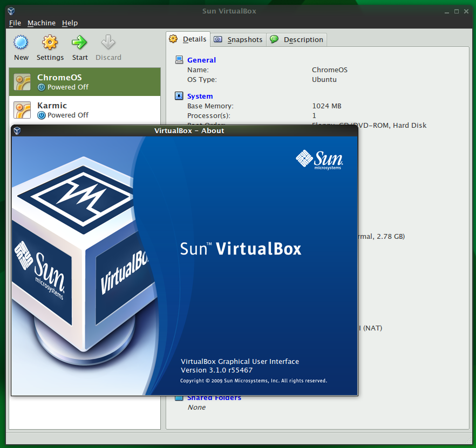Click the 'Version 3.1.0 r55467' text

(217, 370)
